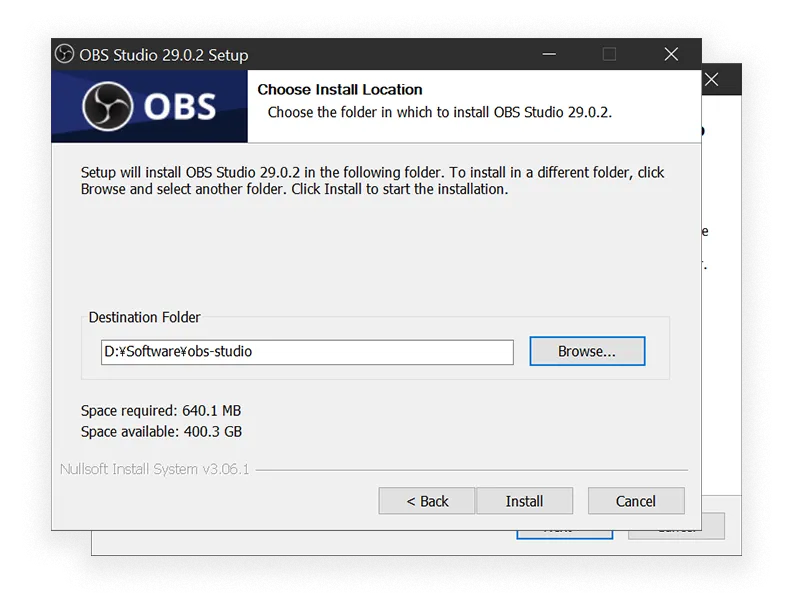This screenshot has height=594, width=793.
Task: Click the setup instruction paragraph text
Action: coord(372,180)
